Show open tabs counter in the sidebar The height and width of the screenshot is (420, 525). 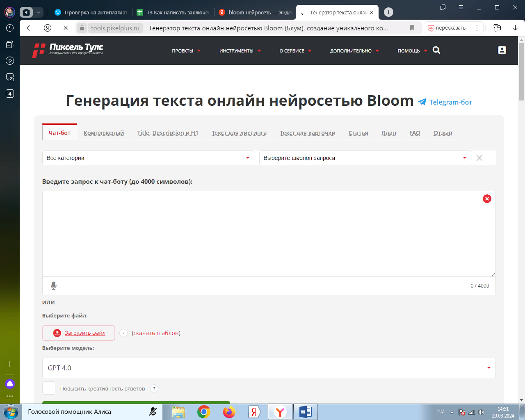[10, 94]
